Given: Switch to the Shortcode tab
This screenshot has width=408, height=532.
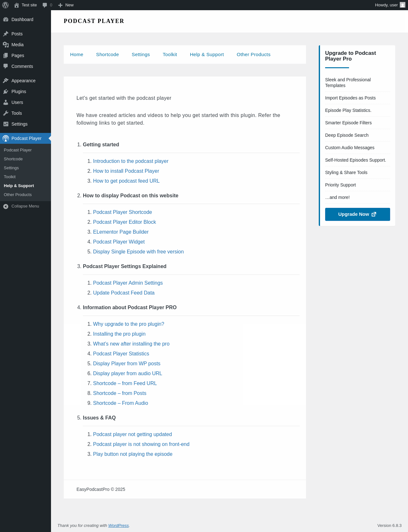Looking at the screenshot, I should click(107, 55).
